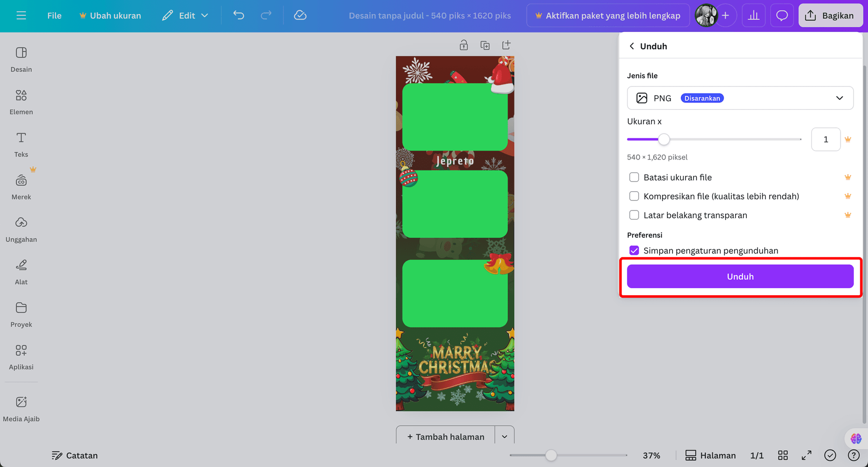Click the undo icon in the toolbar
Screen dimensions: 868x467
[238, 15]
